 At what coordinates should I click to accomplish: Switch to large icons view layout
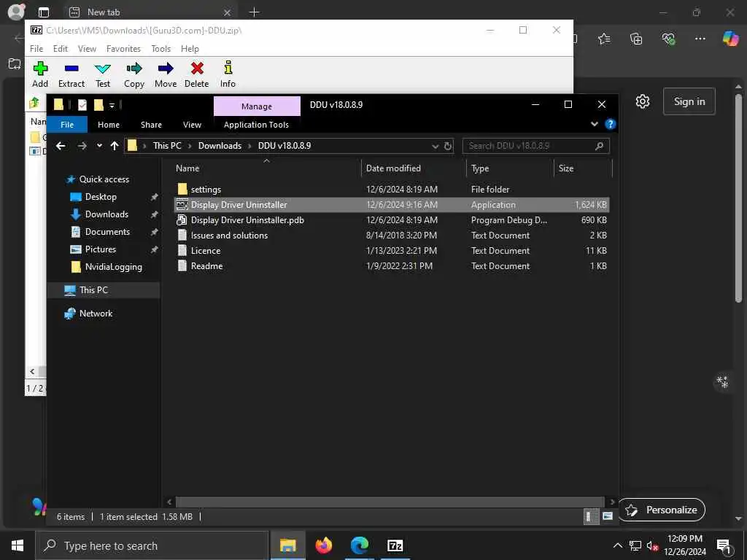tap(607, 516)
